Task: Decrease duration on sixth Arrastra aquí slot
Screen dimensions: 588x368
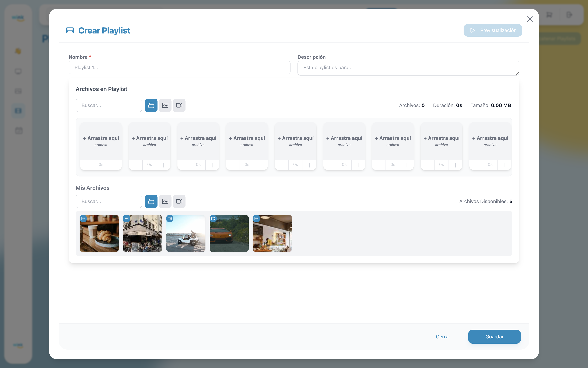Action: 330,165
